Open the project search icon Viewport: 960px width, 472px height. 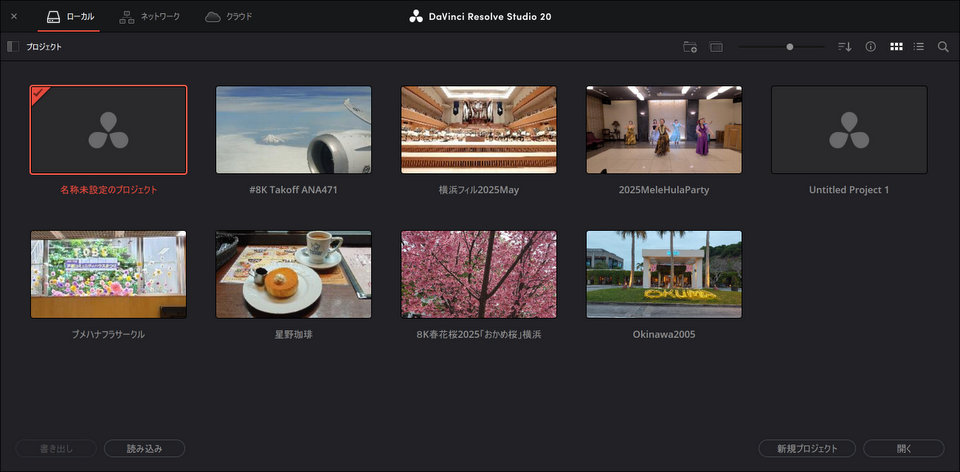pyautogui.click(x=943, y=47)
